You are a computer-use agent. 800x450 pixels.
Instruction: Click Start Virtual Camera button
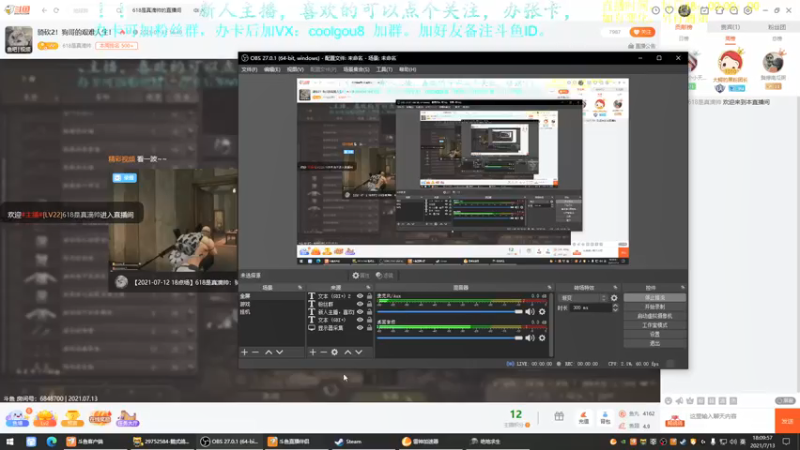click(x=655, y=316)
